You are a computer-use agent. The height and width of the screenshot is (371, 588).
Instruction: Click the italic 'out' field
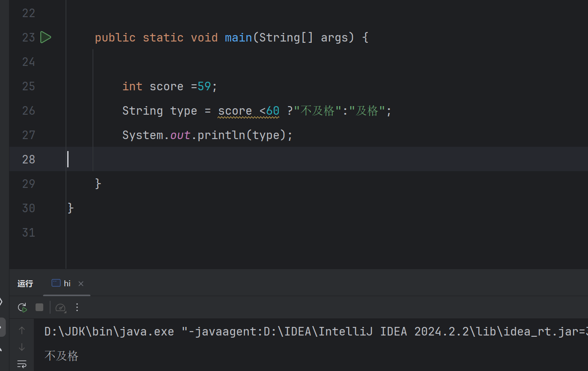[x=180, y=135]
